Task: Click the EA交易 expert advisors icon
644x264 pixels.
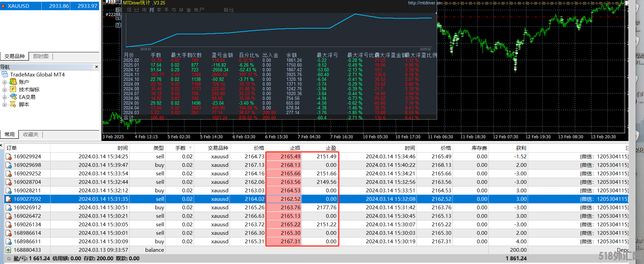Action: tap(13, 97)
